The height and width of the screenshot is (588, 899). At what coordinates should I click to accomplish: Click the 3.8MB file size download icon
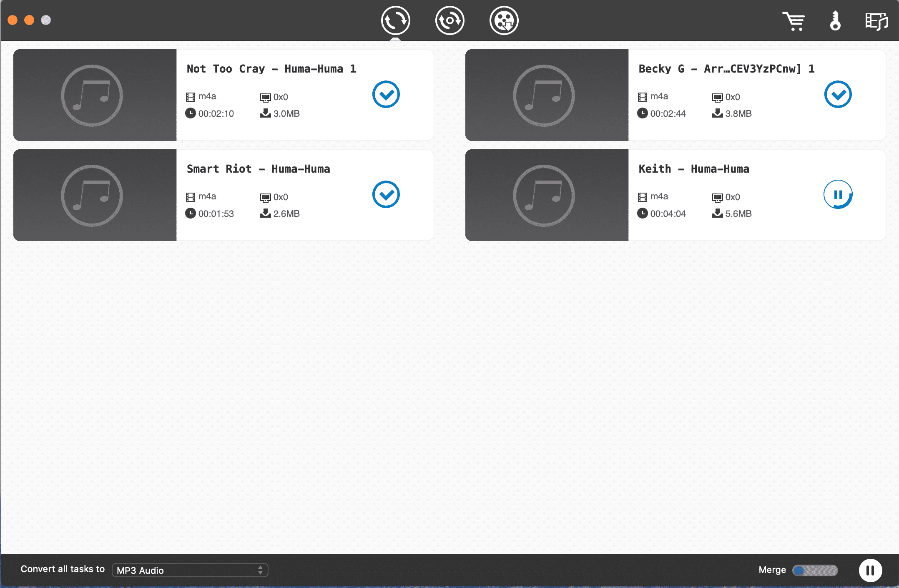click(717, 113)
